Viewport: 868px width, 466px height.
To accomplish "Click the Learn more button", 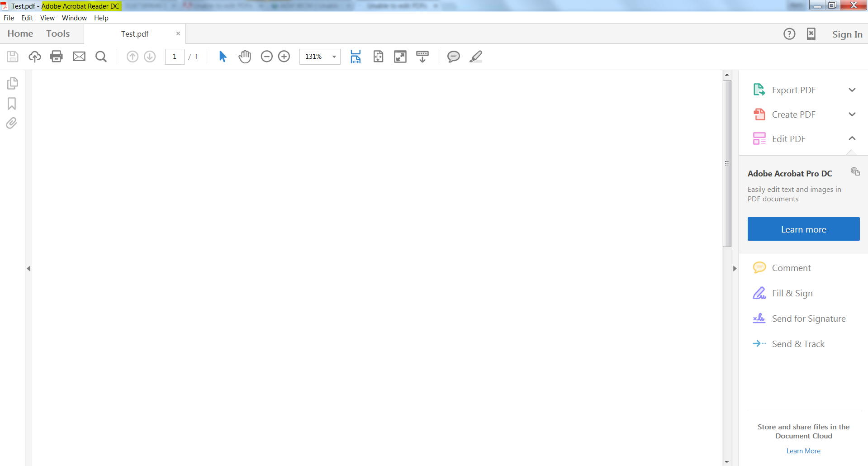I will click(803, 229).
